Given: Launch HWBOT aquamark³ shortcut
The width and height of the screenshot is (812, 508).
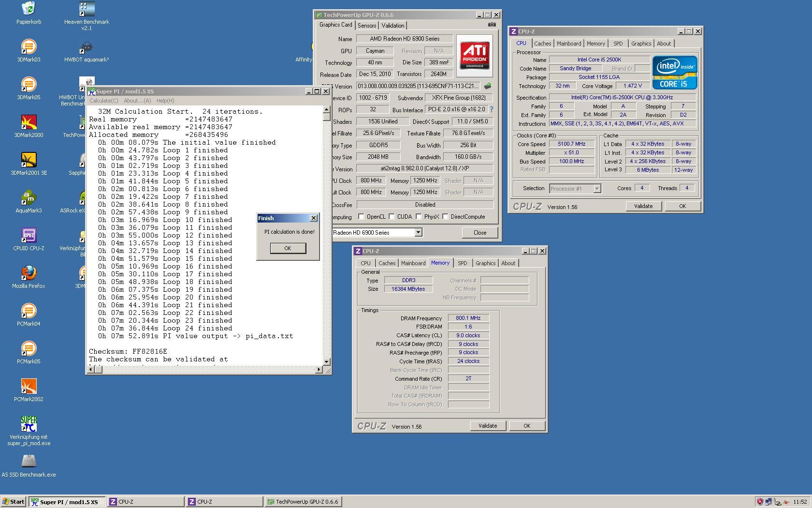Looking at the screenshot, I should point(87,46).
